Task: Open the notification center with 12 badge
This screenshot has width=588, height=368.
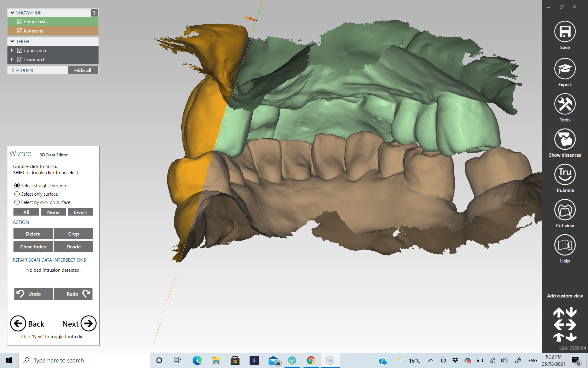Action: (576, 361)
